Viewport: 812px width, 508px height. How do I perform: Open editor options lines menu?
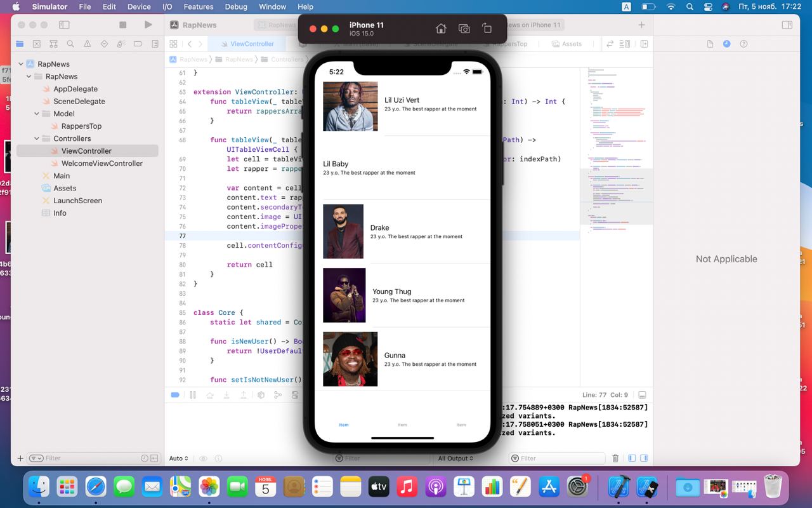[x=625, y=44]
